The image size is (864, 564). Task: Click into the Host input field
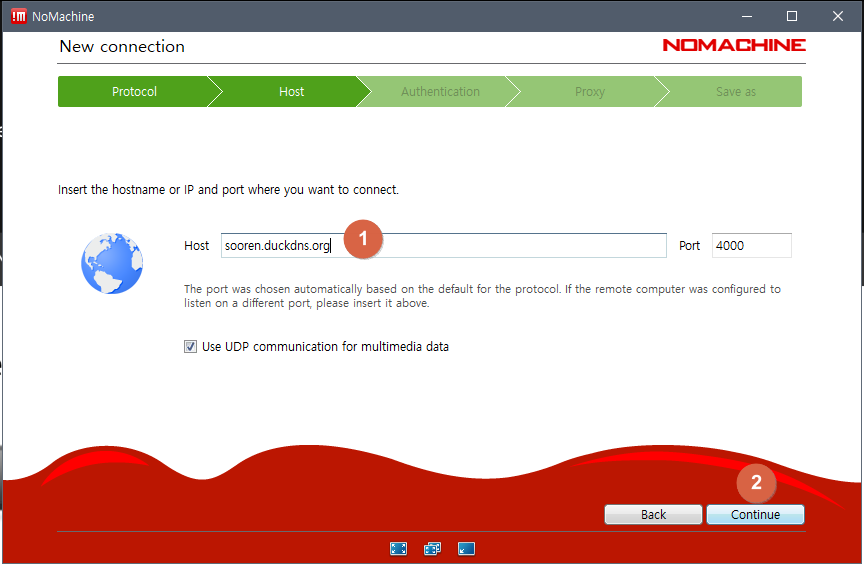tap(444, 246)
